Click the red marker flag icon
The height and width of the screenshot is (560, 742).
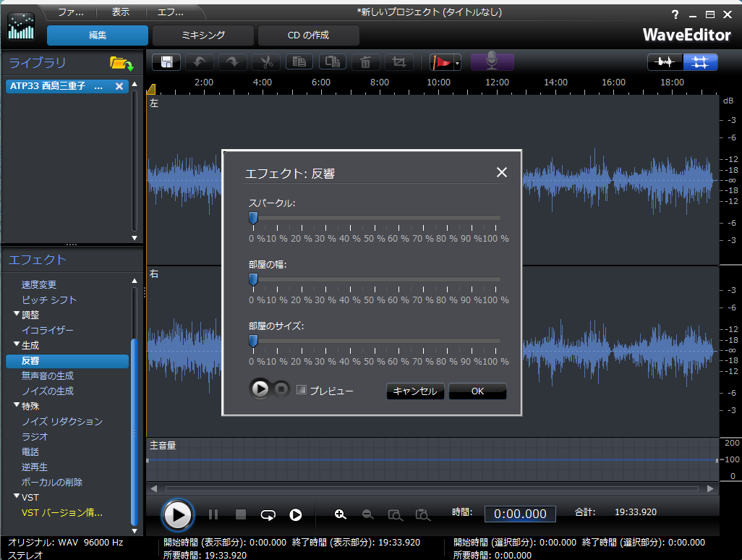pos(440,62)
